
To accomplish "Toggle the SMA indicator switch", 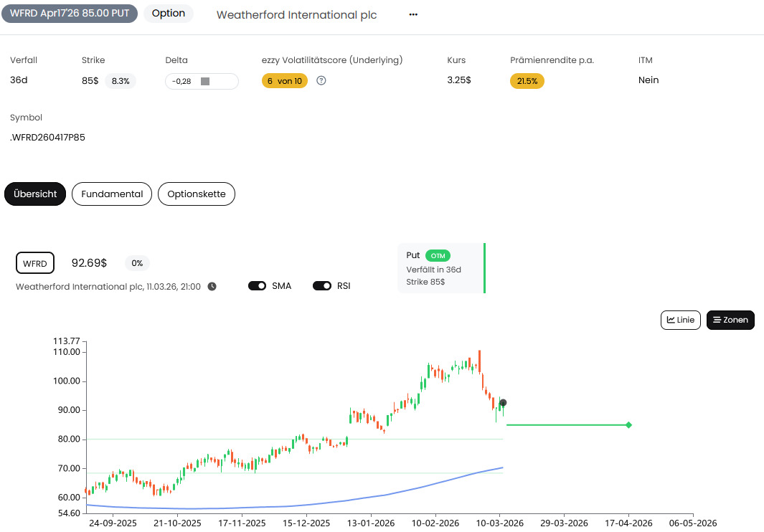I will [x=258, y=286].
